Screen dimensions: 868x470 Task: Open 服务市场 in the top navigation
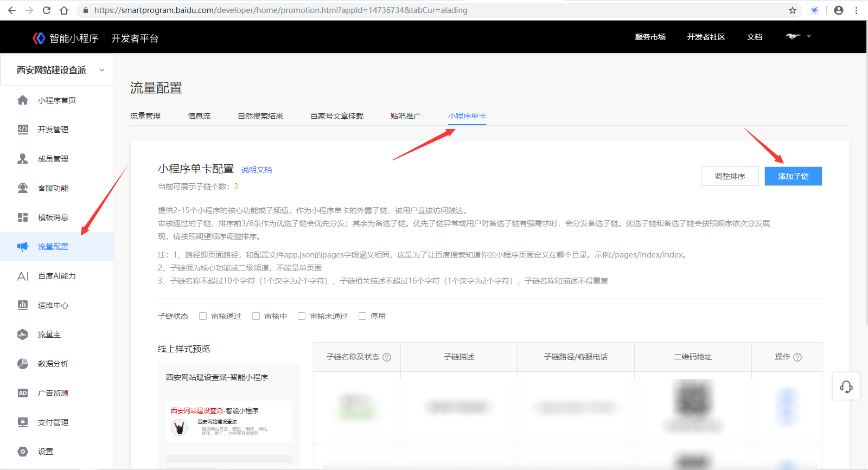(x=650, y=37)
